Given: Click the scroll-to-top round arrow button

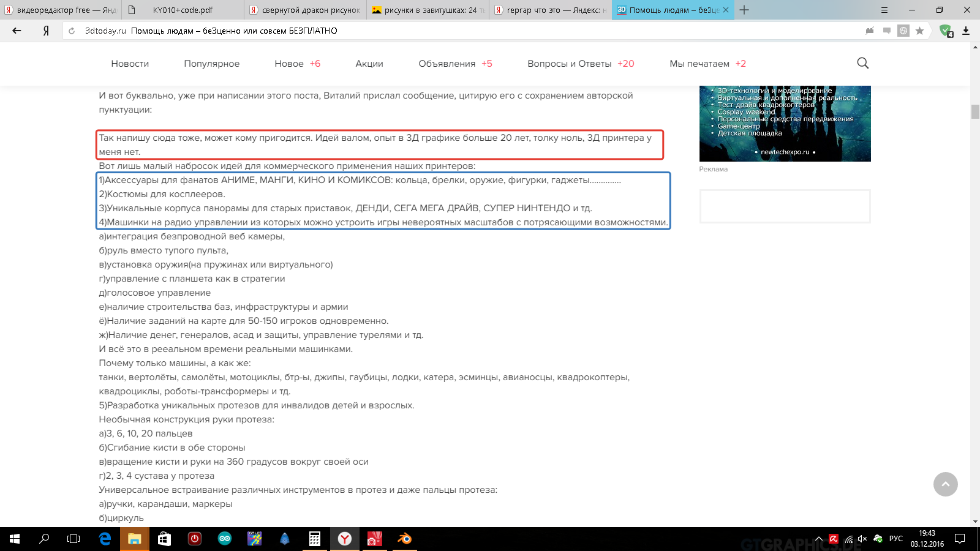Looking at the screenshot, I should [x=945, y=484].
